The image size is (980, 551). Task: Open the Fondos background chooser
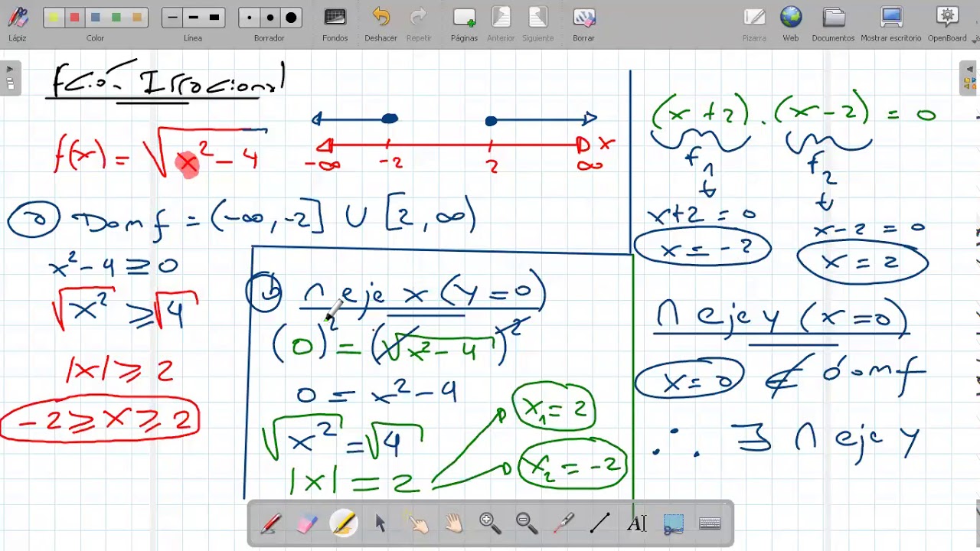click(x=335, y=17)
